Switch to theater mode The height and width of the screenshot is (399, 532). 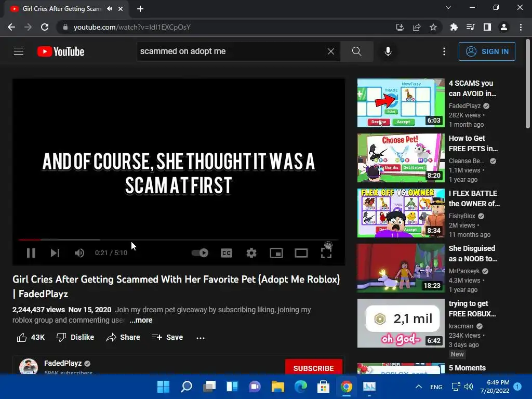(x=301, y=253)
